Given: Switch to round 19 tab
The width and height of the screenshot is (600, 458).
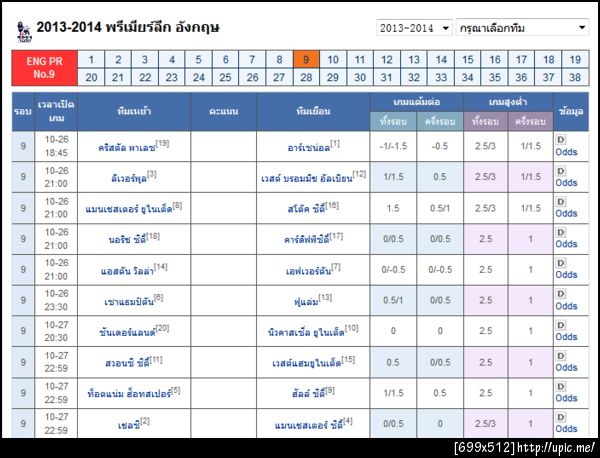Looking at the screenshot, I should click(575, 60).
